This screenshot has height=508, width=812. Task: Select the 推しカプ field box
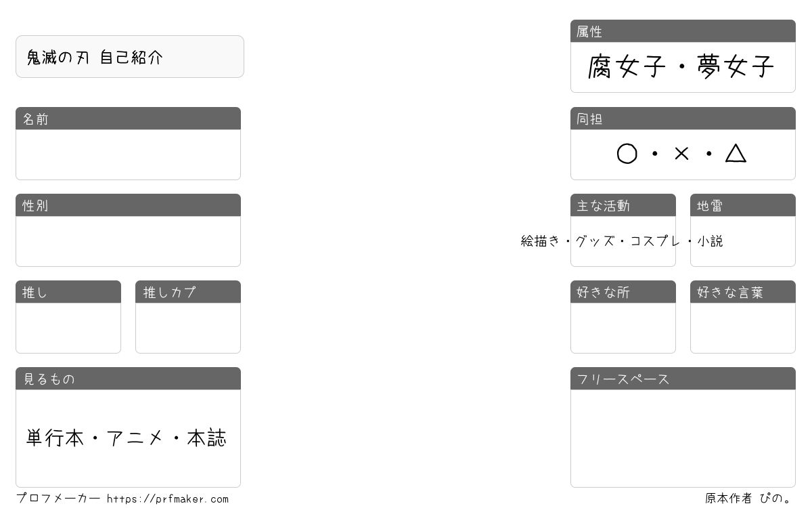(x=188, y=328)
